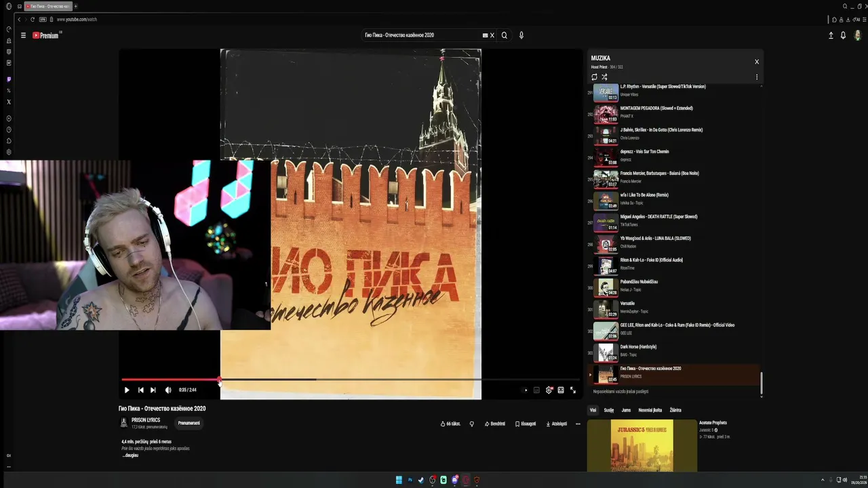This screenshot has width=868, height=488.
Task: Select the "Jums" filter chip
Action: coord(626,410)
